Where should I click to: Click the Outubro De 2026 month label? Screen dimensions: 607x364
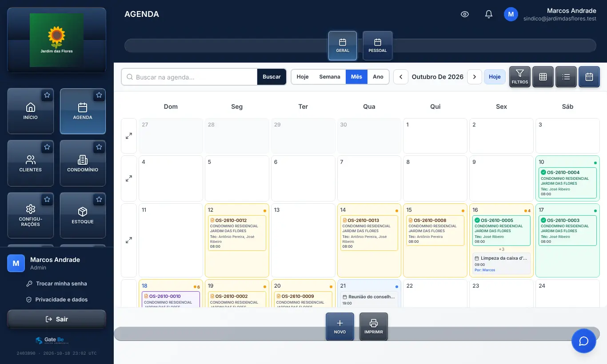click(438, 77)
